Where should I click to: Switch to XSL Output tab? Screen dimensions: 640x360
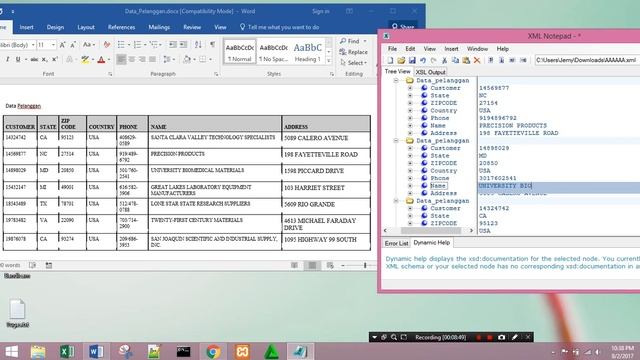tap(431, 72)
